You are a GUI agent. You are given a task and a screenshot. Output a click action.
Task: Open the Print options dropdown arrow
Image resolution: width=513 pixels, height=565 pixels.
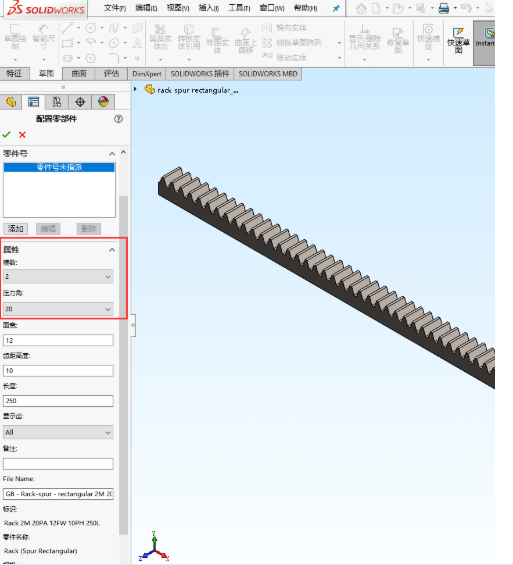[455, 8]
